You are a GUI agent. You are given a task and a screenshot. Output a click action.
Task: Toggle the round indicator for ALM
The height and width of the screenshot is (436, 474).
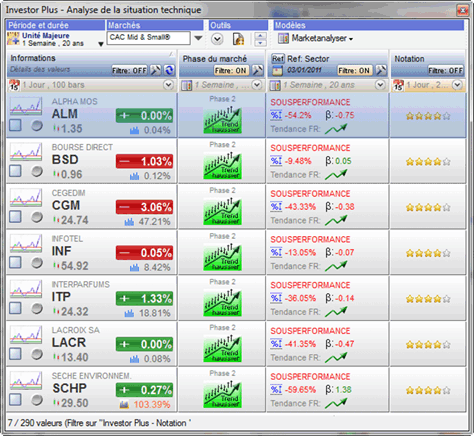[37, 126]
